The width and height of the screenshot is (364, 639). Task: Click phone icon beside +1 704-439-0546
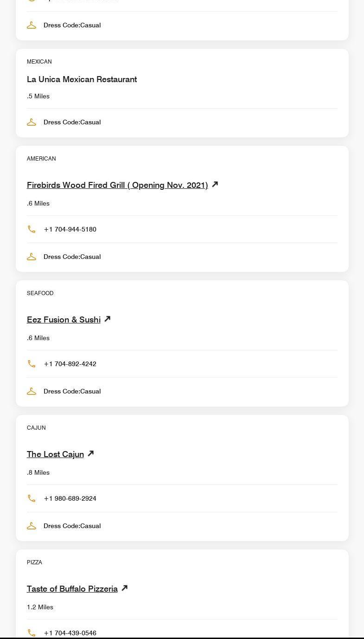(32, 633)
